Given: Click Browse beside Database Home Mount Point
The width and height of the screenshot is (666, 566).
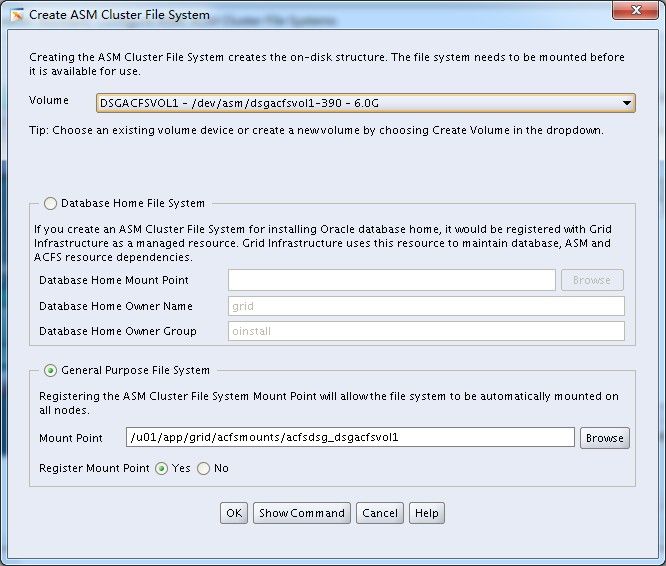Looking at the screenshot, I should tap(592, 280).
